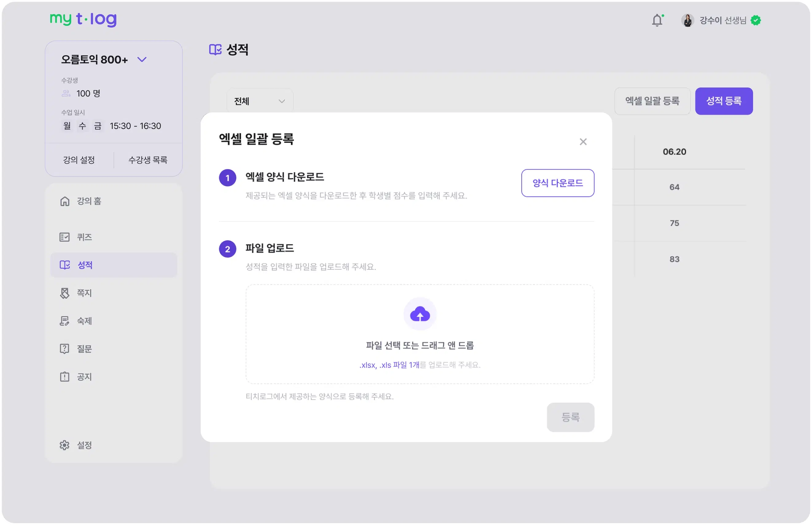Open the 숙제 menu item
Screen dimensions: 812x525
(114, 321)
